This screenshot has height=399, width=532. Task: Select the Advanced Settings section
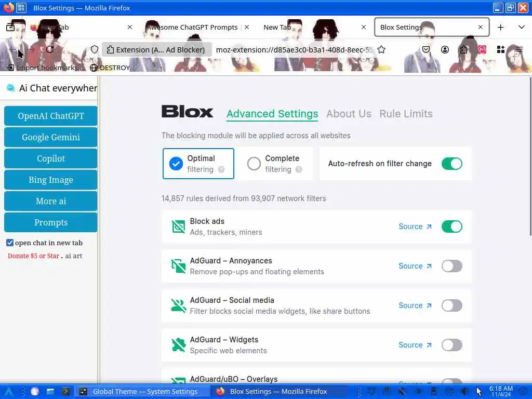[x=272, y=114]
